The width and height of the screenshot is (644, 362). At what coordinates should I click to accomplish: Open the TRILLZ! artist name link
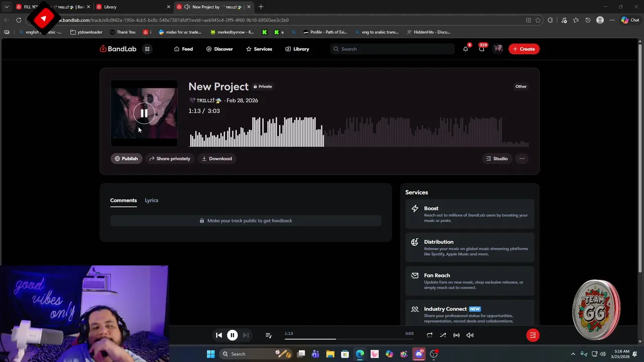click(205, 101)
